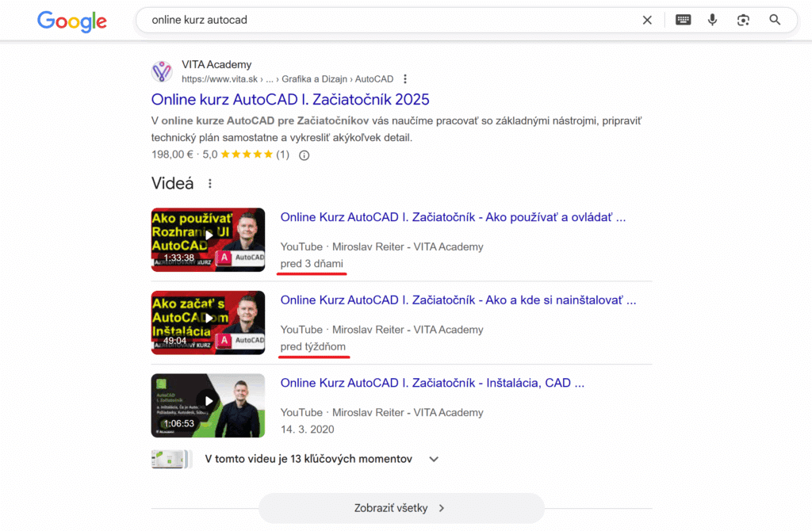The height and width of the screenshot is (531, 812).
Task: Open the Google logo homepage link
Action: [72, 21]
